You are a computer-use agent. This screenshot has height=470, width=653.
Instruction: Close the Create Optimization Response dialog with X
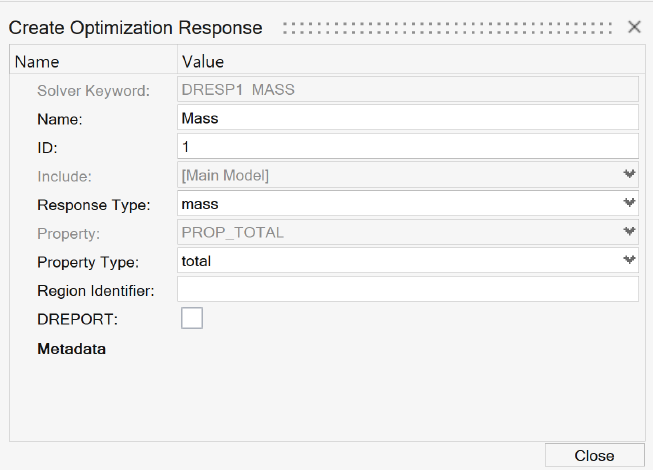pos(634,27)
